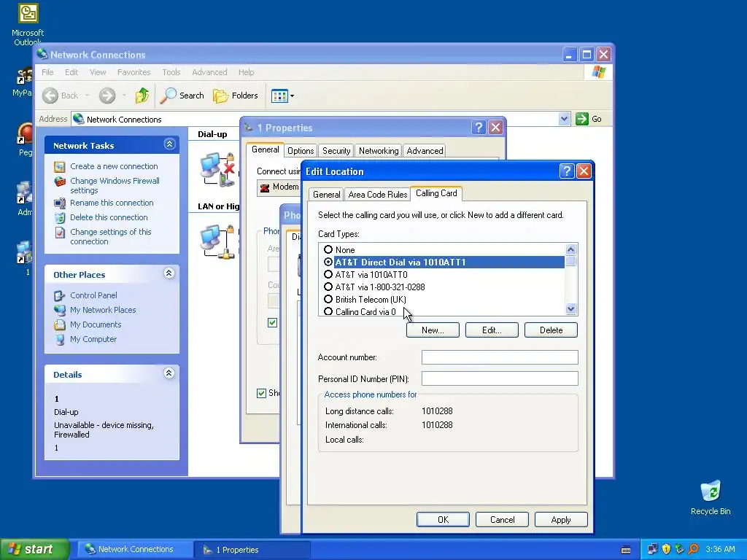This screenshot has height=560, width=747.
Task: Collapse the Other Places panel
Action: coord(169,273)
